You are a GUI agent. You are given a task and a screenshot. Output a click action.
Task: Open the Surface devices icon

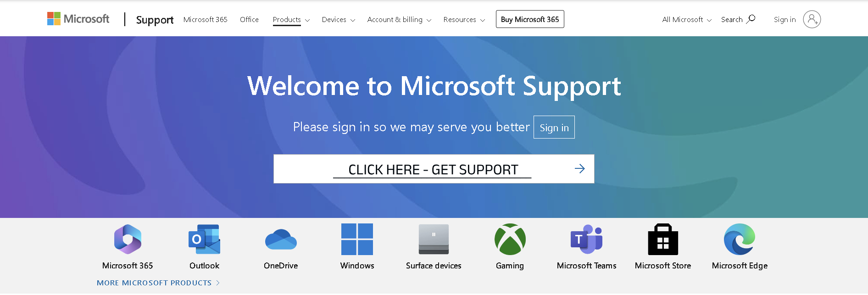click(x=434, y=239)
